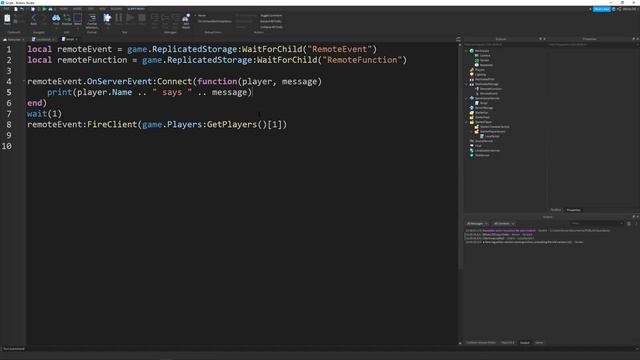The height and width of the screenshot is (360, 640).
Task: Click the Back navigation arrow
Action: (x=33, y=18)
